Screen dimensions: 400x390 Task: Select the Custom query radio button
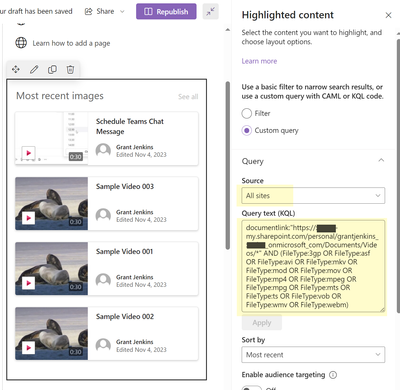click(247, 130)
